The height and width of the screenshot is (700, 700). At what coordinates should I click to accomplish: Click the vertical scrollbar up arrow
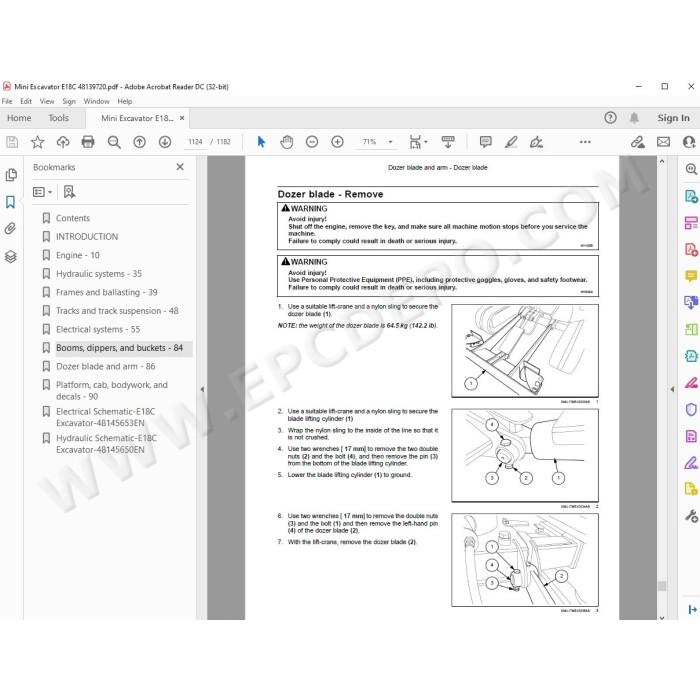[x=662, y=161]
